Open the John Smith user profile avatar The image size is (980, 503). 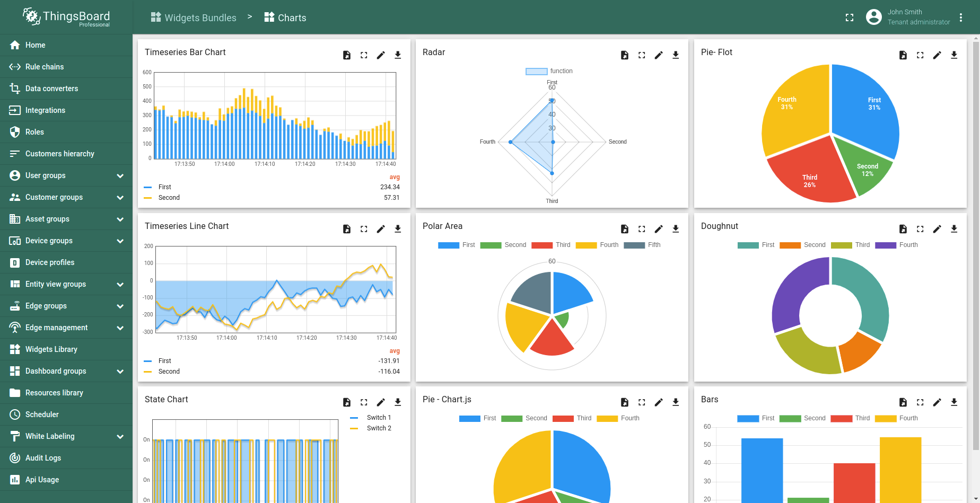873,17
